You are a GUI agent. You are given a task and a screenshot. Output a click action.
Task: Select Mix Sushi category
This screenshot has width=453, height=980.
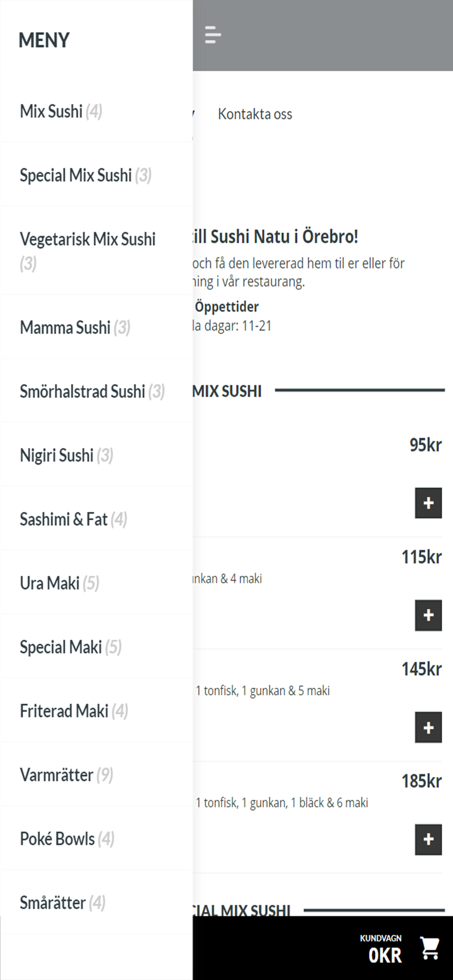97,111
